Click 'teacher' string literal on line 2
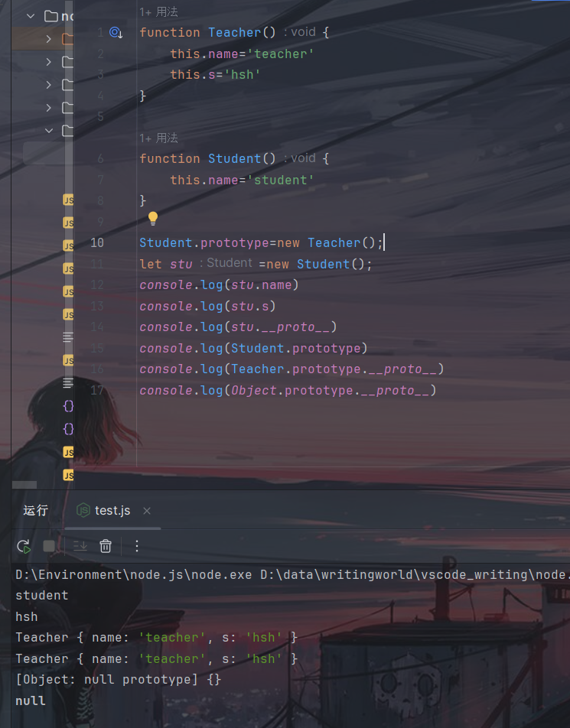The height and width of the screenshot is (728, 570). (x=280, y=54)
